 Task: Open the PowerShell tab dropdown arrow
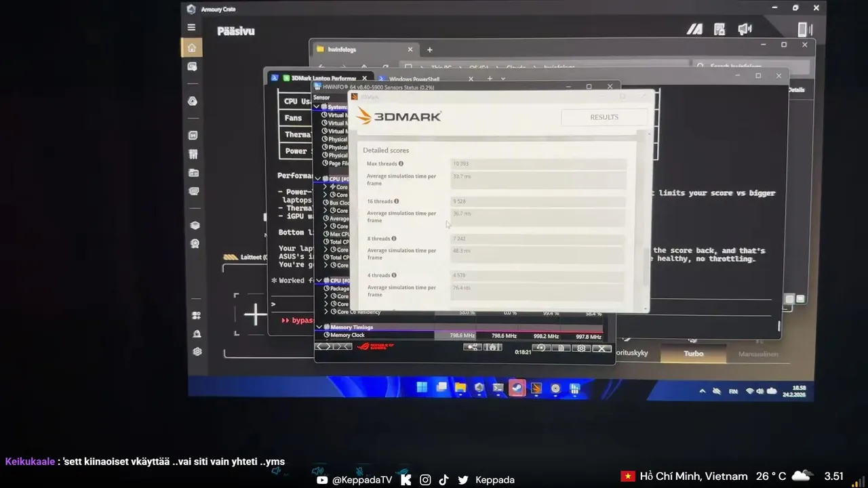point(502,79)
